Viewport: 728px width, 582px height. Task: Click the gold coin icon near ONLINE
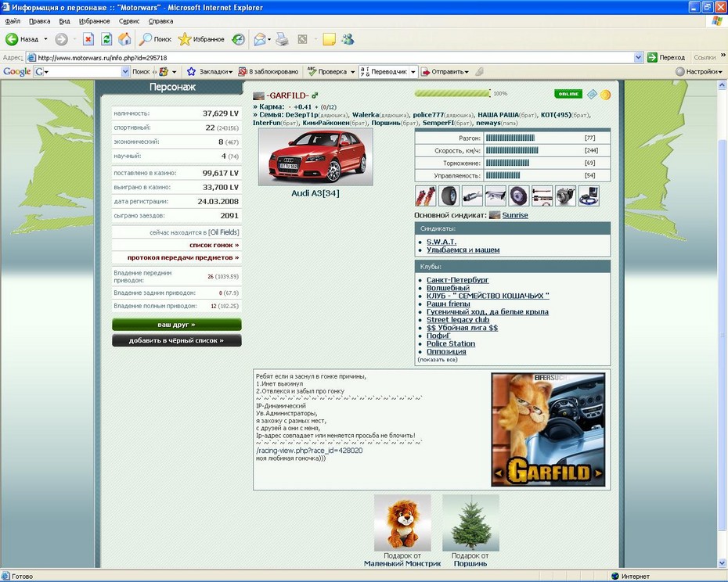605,95
